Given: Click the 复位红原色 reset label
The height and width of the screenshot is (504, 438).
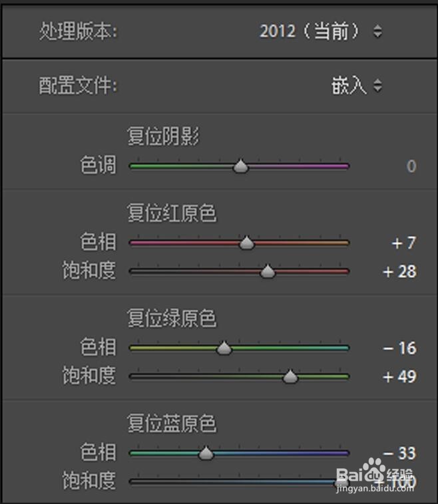Looking at the screenshot, I should 172,213.
